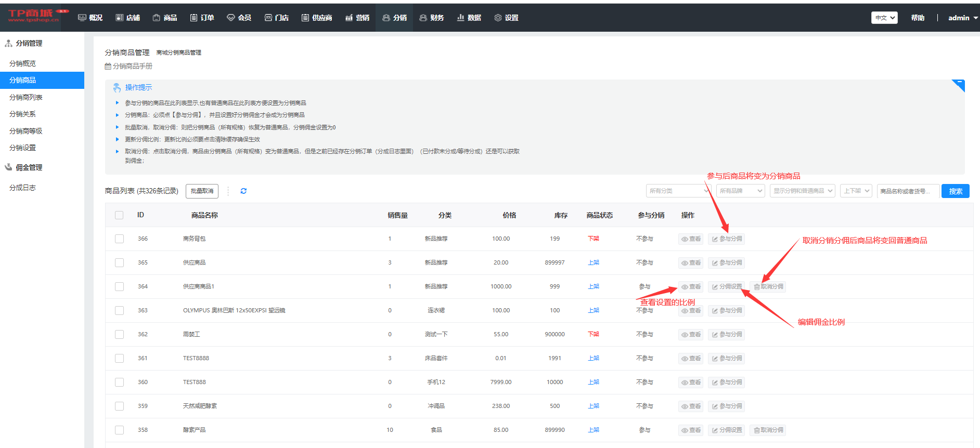This screenshot has width=980, height=448.
Task: Click the 批量取消 button
Action: (202, 191)
